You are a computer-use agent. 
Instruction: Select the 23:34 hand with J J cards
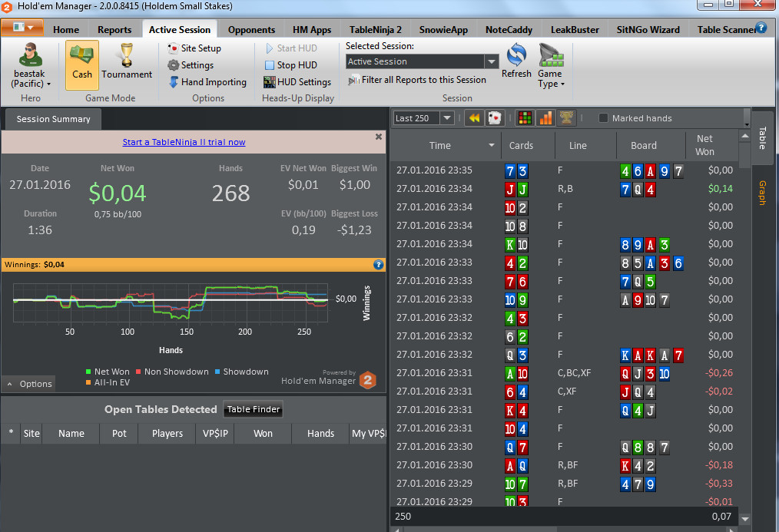point(565,189)
